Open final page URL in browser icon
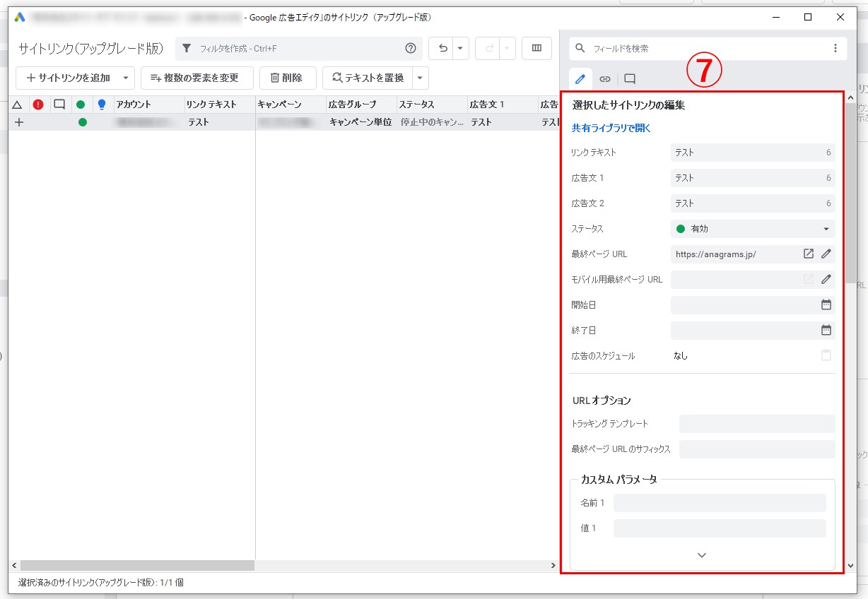 point(809,254)
